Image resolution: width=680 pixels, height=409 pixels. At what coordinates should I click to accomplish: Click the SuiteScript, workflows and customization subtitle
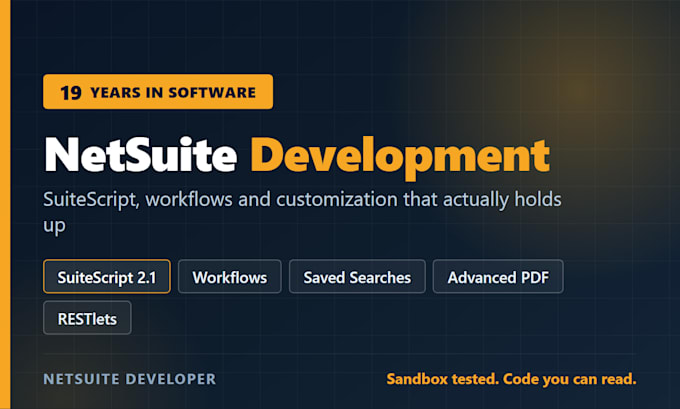point(302,212)
